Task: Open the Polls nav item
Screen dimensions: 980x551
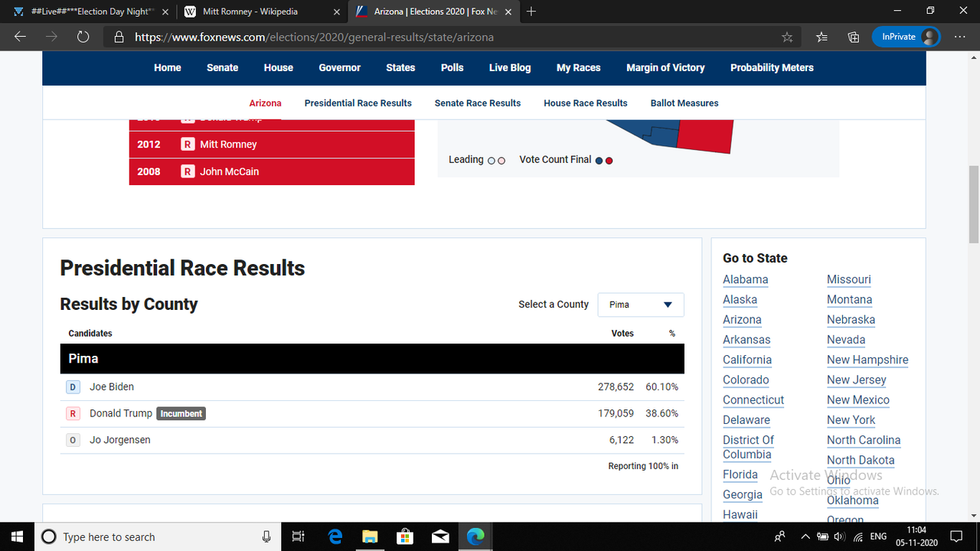Action: [x=452, y=67]
